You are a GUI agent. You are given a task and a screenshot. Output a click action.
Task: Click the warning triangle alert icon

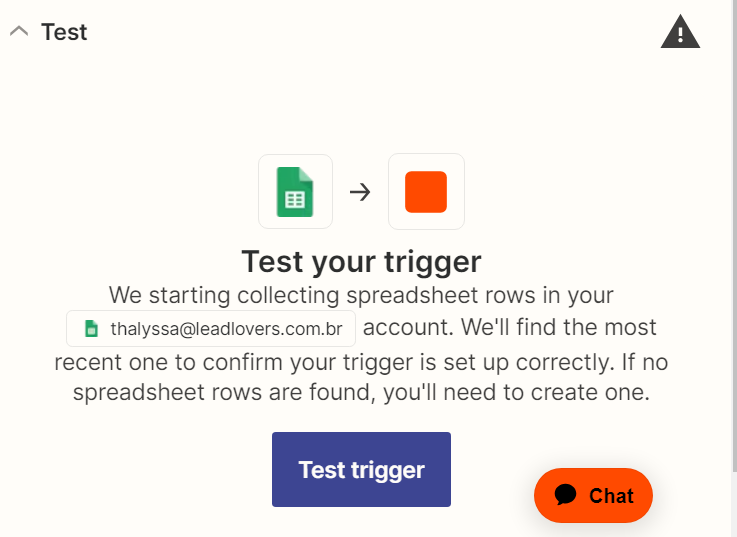680,32
